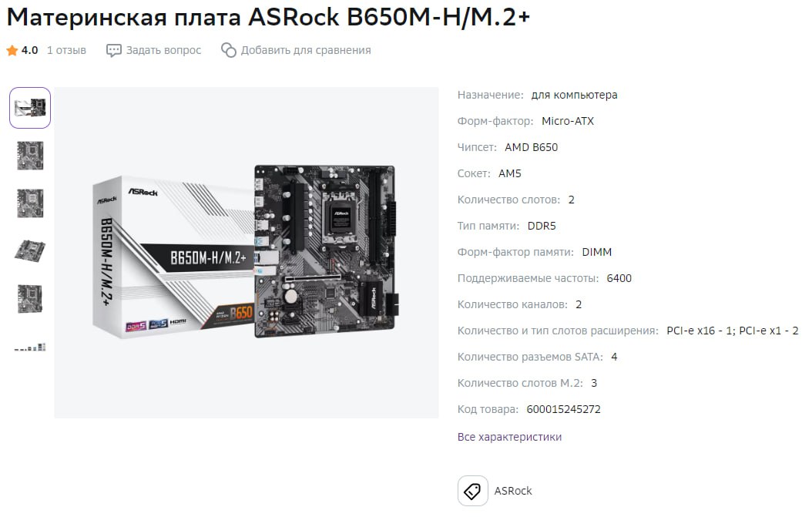Select the rear ports panel thumbnail
812x517 pixels.
pos(30,347)
